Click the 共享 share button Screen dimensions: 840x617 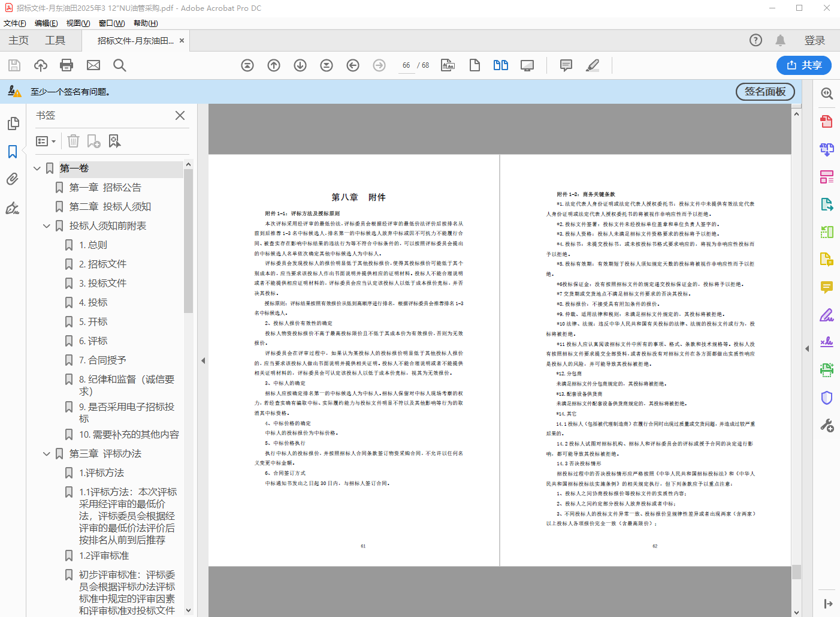[804, 65]
